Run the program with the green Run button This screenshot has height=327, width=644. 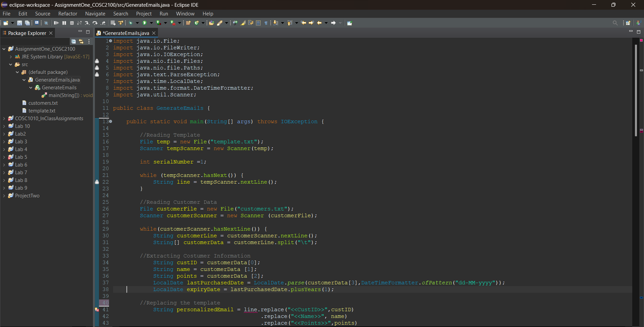coord(145,23)
